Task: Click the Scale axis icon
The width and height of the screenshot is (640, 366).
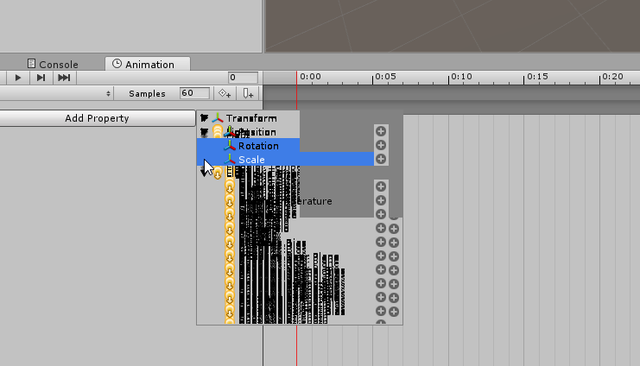Action: (230, 160)
